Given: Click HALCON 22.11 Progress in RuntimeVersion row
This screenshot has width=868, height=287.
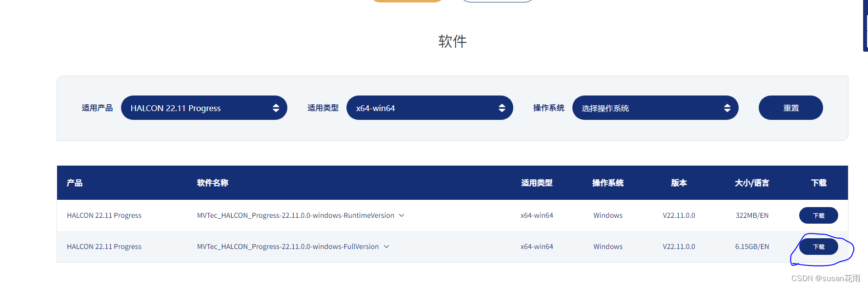Looking at the screenshot, I should (x=104, y=215).
